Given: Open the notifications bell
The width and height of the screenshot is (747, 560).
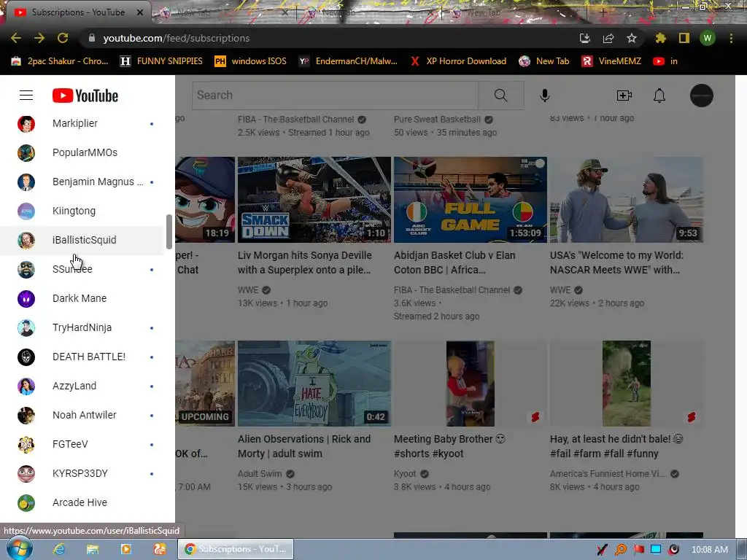Looking at the screenshot, I should [659, 96].
